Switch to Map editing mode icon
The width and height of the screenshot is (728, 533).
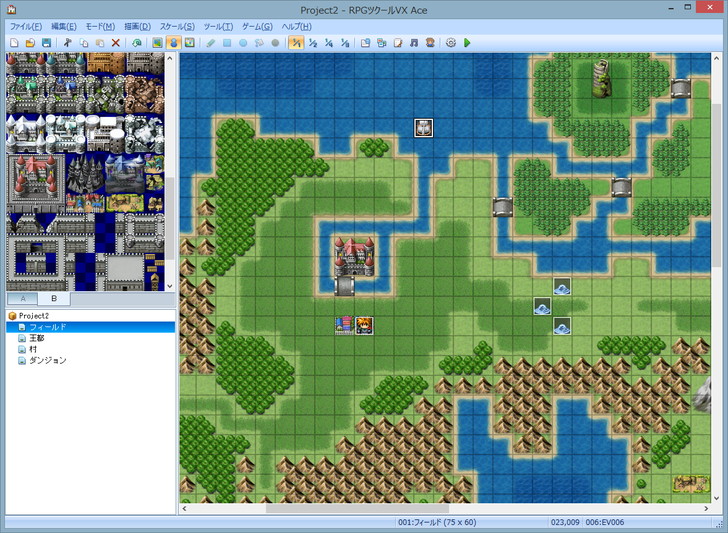pyautogui.click(x=158, y=43)
